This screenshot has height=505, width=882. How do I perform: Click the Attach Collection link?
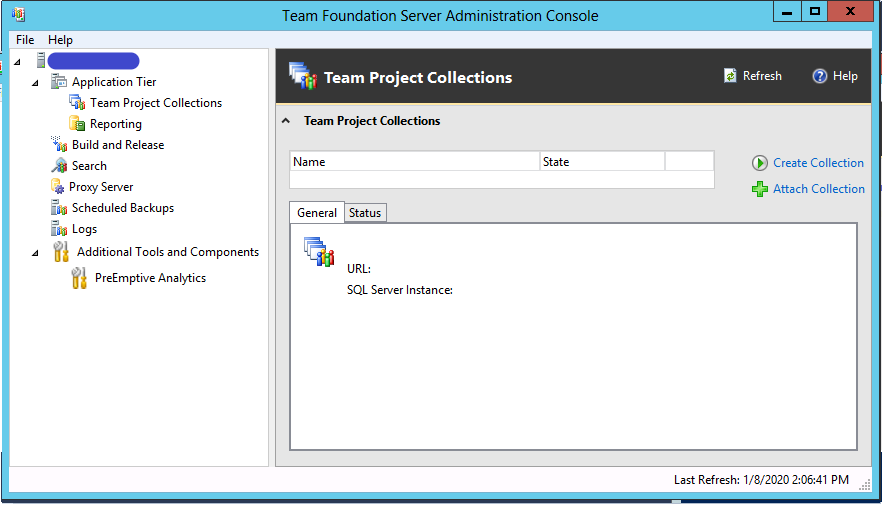tap(818, 189)
